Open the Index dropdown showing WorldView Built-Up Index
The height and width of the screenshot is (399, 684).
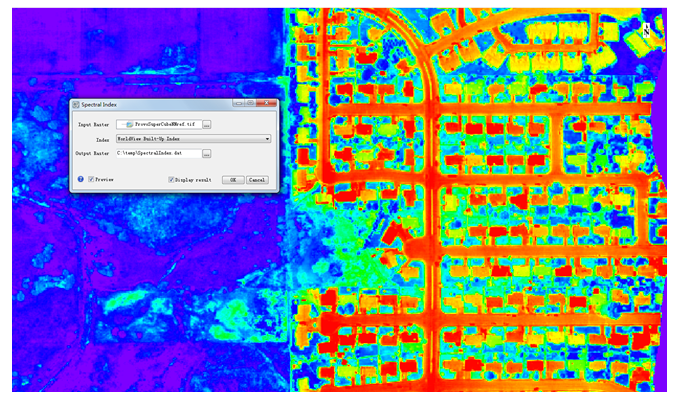(x=193, y=139)
